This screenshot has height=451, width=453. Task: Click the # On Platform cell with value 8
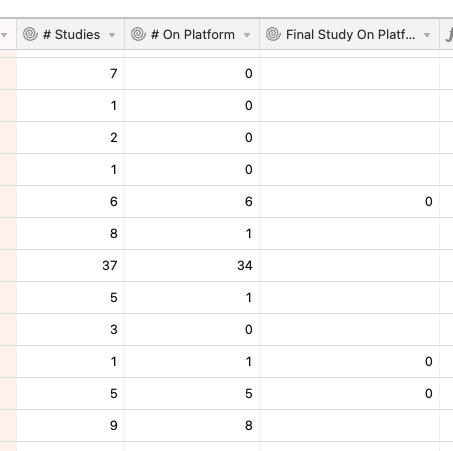(x=192, y=426)
